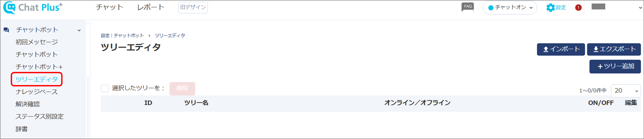
Task: Open the 20 items-per-page dropdown
Action: (x=626, y=91)
